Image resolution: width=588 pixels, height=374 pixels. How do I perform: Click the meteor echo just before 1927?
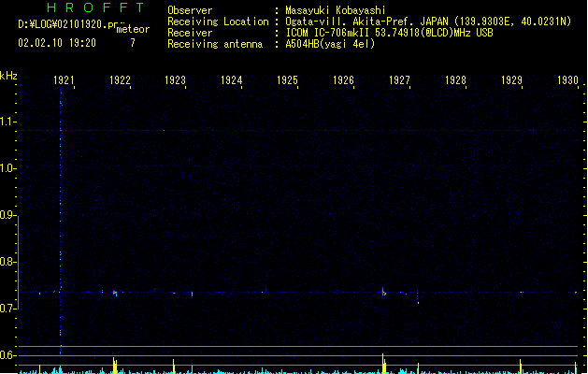tap(383, 293)
